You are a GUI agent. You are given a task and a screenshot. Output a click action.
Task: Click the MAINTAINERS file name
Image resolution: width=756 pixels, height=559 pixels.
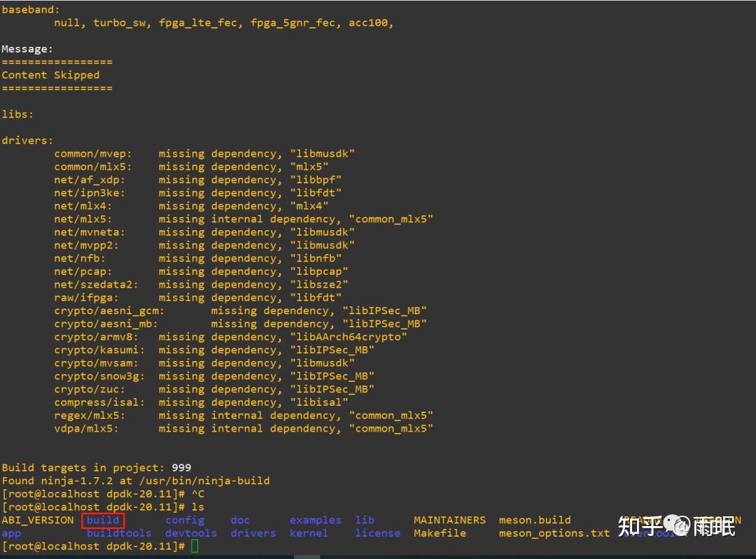point(450,520)
